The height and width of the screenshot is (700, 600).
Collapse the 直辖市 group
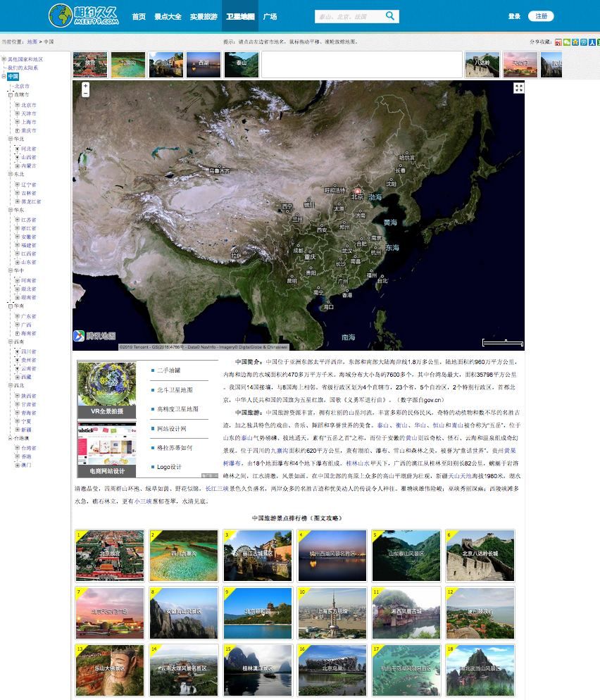click(11, 94)
